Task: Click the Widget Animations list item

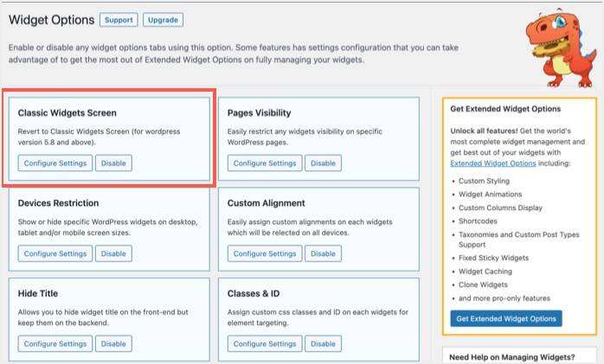Action: click(x=490, y=195)
